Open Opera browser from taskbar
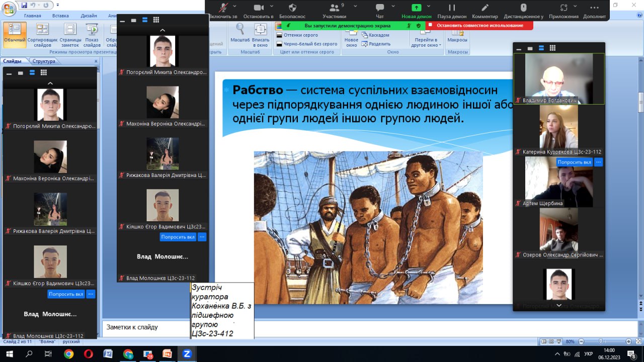Viewport: 644px width, 362px height. click(x=88, y=354)
